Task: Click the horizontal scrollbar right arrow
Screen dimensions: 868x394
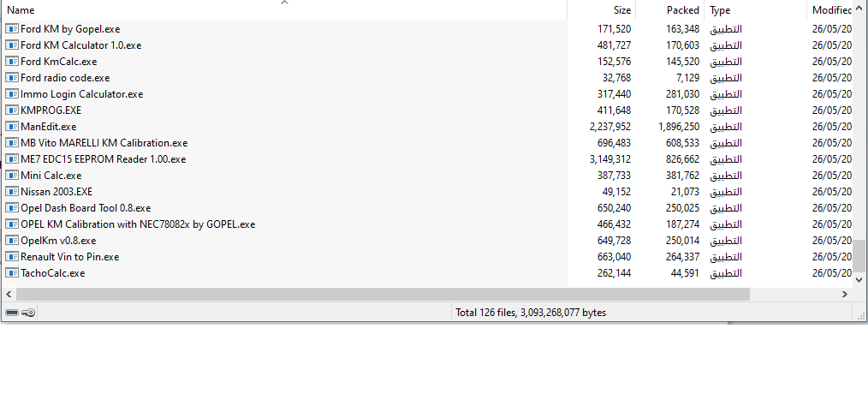Action: [845, 295]
